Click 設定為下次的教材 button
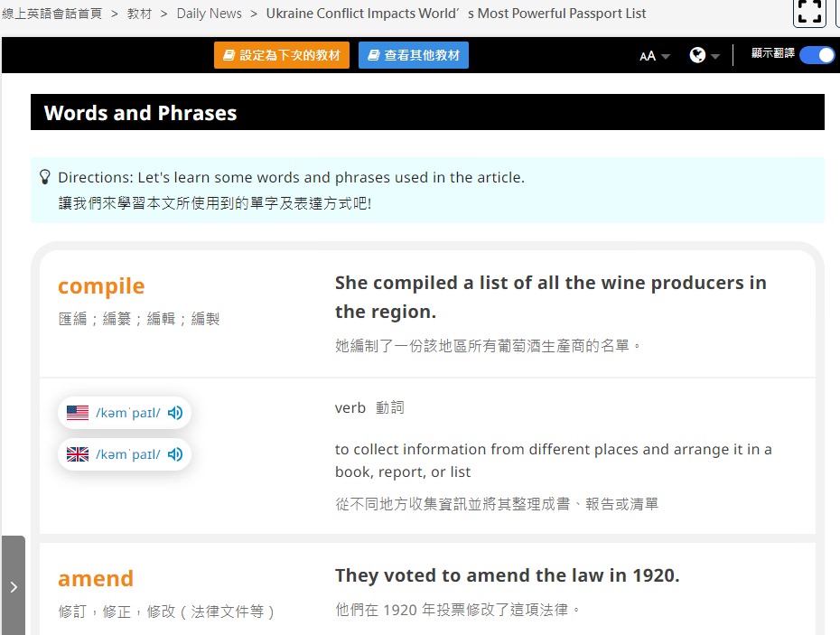Screen dimensions: 840x635 [x=282, y=55]
